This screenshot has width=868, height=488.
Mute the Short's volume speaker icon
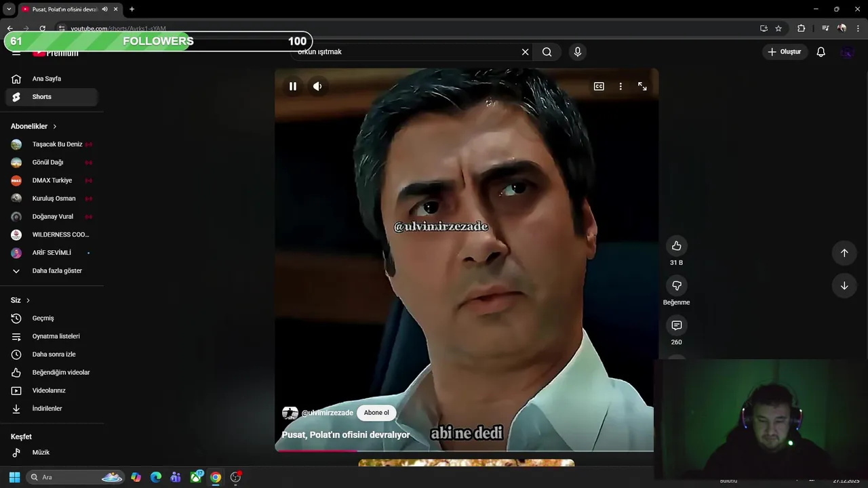point(317,86)
